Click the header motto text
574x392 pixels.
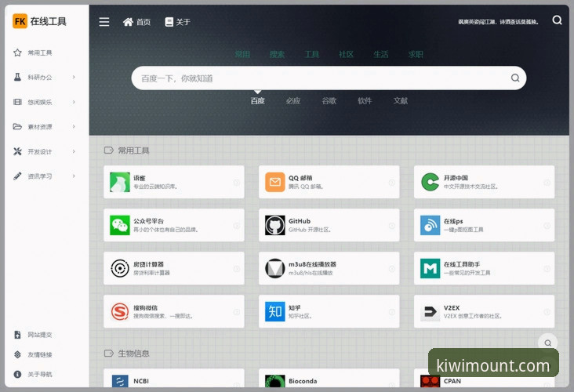point(498,22)
